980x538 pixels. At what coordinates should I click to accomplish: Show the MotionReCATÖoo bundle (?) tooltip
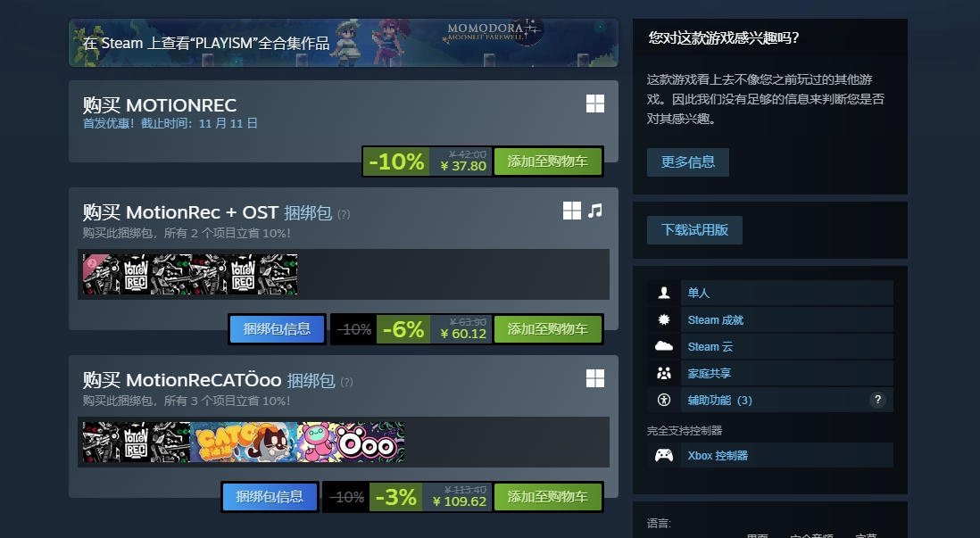pyautogui.click(x=347, y=382)
